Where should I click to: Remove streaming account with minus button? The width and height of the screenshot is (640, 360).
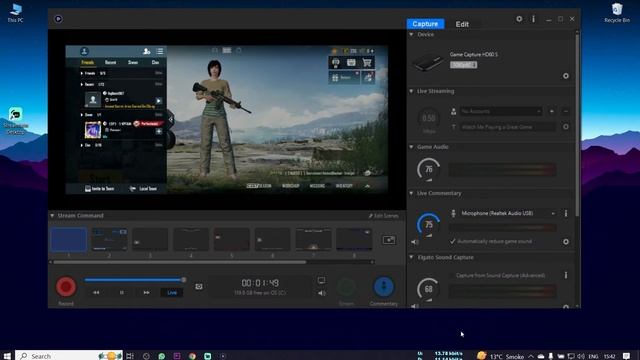566,111
